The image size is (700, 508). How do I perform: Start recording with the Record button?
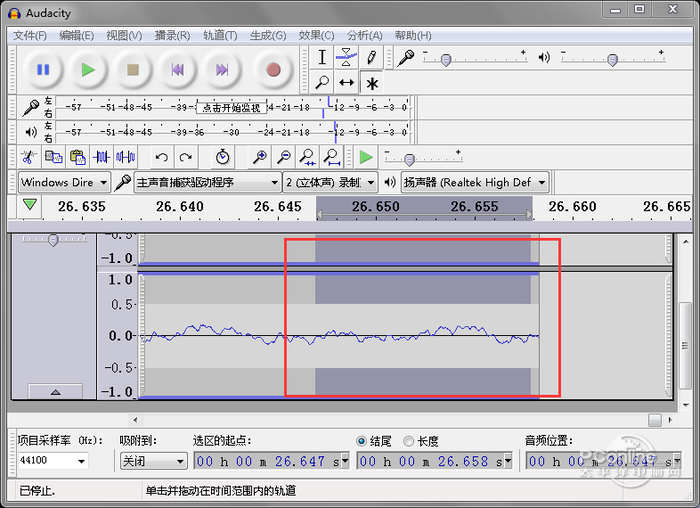tap(272, 70)
